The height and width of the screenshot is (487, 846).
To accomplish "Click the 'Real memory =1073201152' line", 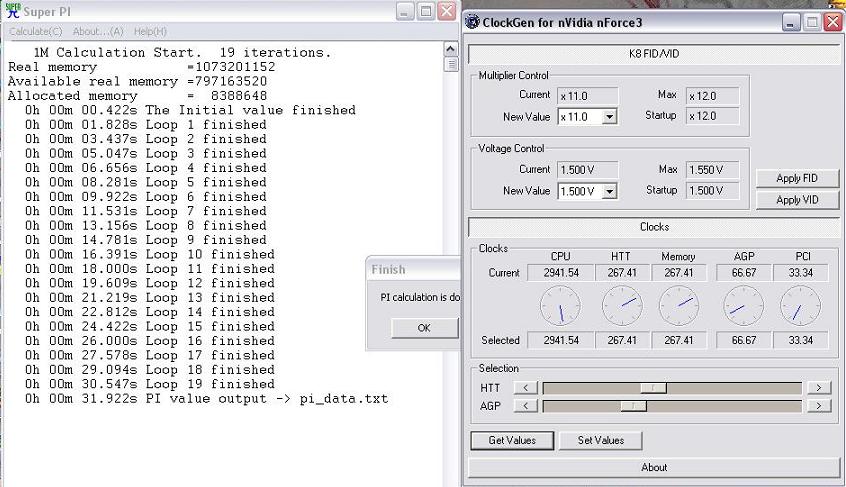I will point(141,67).
